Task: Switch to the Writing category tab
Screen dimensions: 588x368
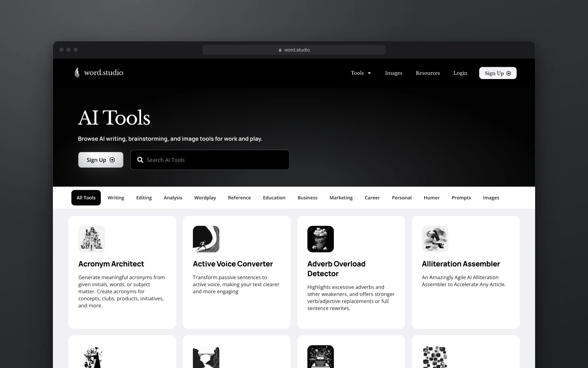Action: click(x=116, y=198)
